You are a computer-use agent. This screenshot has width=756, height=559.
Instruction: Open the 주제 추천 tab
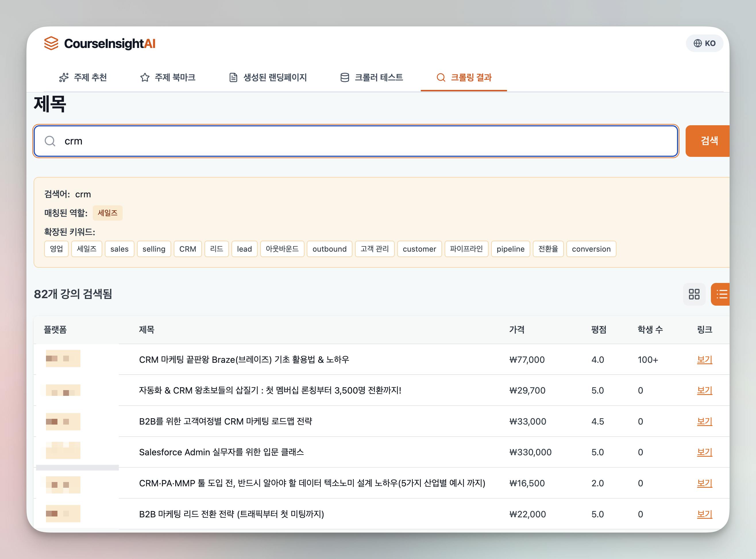pos(83,78)
